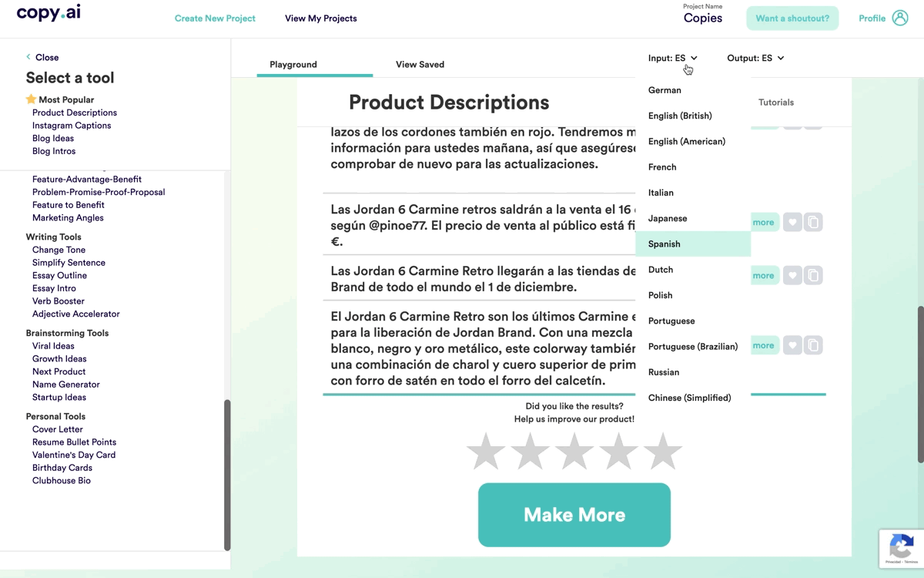Open Create New Project link
Image resolution: width=924 pixels, height=578 pixels.
tap(215, 18)
